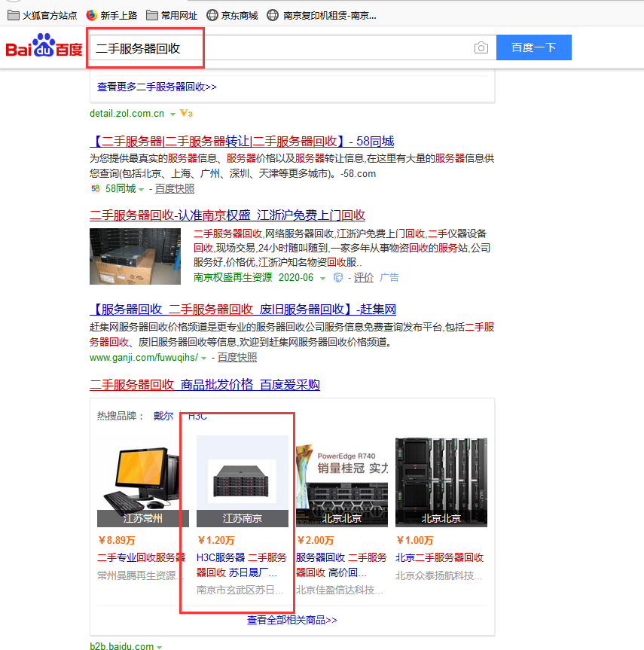Expand dropdown arrow beside 58同城
This screenshot has height=650, width=644.
pos(142,190)
